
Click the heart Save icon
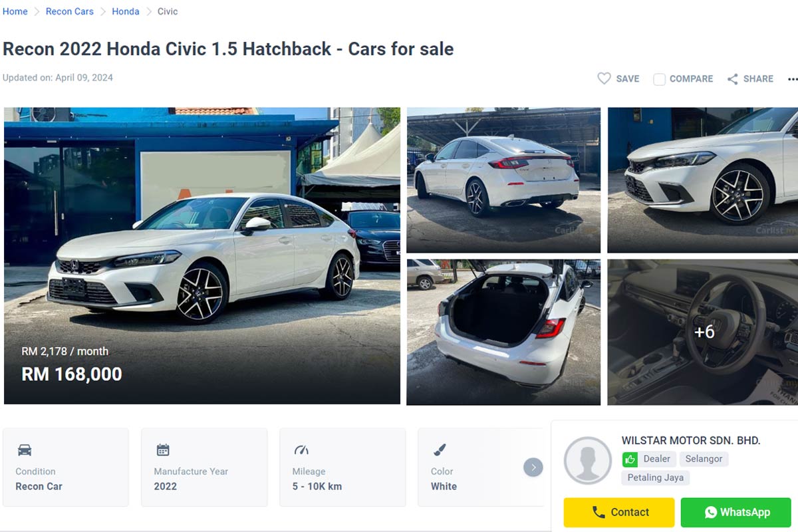pyautogui.click(x=604, y=78)
